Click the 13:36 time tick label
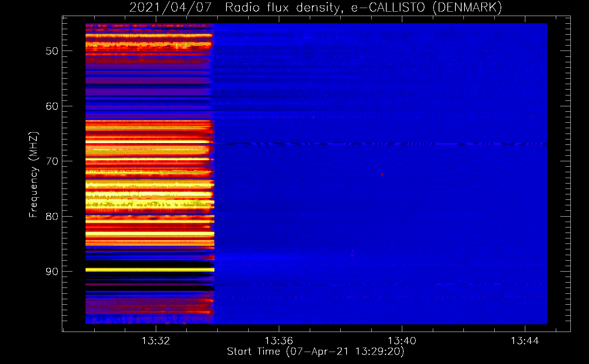589x364 pixels. click(279, 341)
